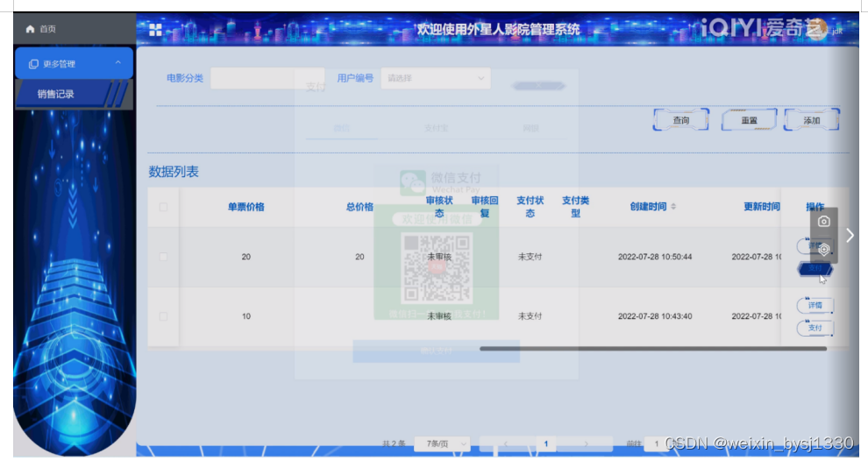Click the 总价格 column header
This screenshot has height=461, width=868.
[359, 207]
